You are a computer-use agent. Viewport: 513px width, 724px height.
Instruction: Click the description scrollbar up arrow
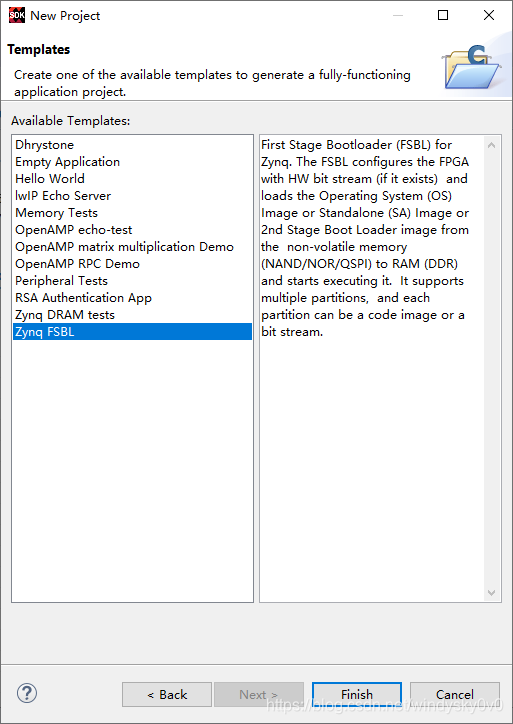tap(491, 145)
